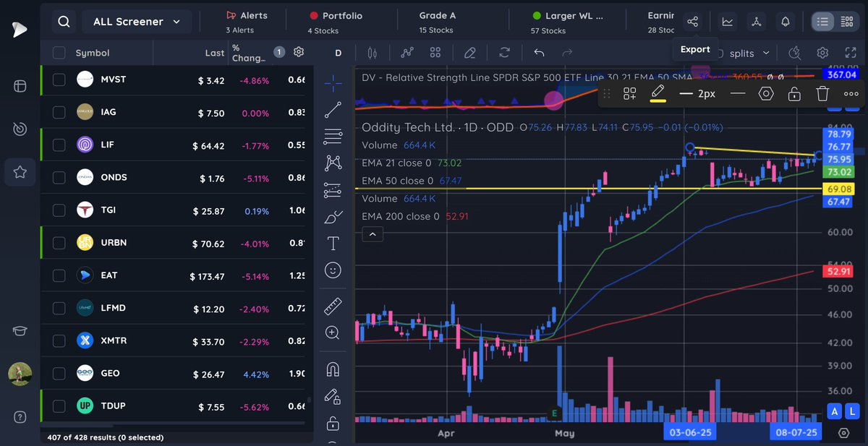Open the ALL Screener dropdown
The height and width of the screenshot is (446, 868).
click(137, 22)
